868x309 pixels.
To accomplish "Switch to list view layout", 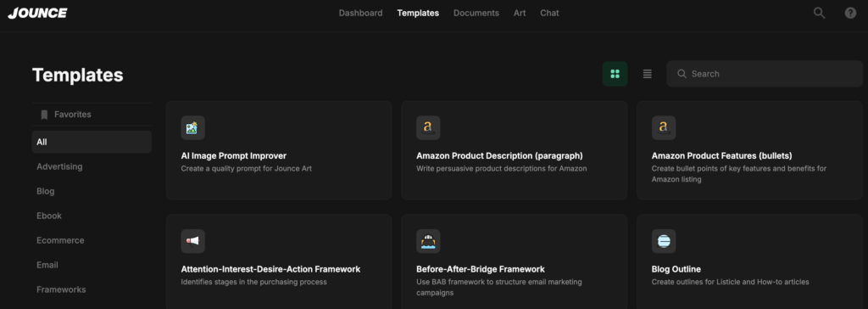I will pos(647,74).
